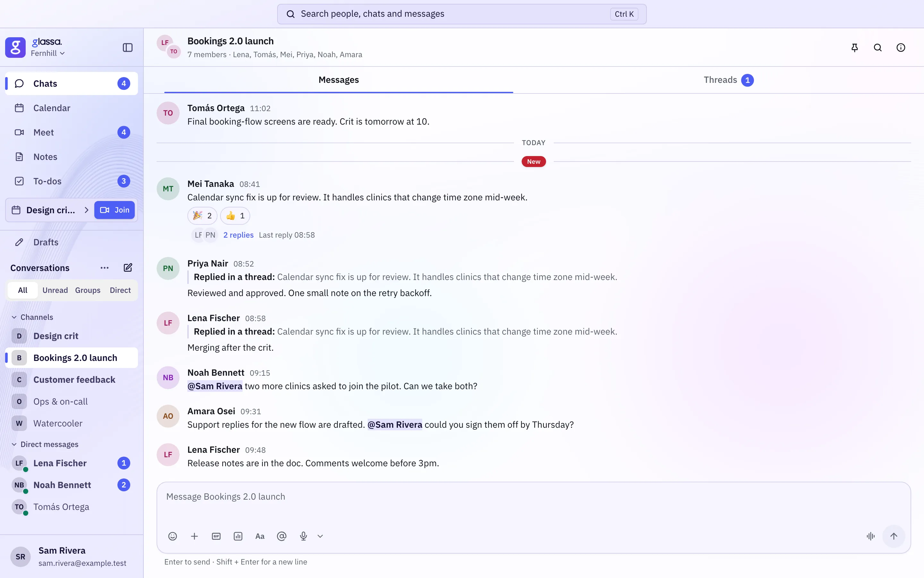The height and width of the screenshot is (578, 924).
Task: Expand the Design crit meeting chevron
Action: (86, 210)
